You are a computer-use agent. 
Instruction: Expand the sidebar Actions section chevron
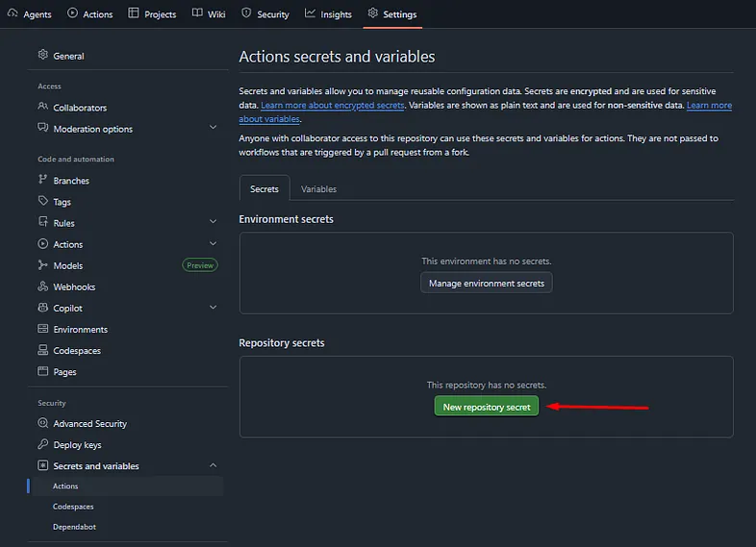(x=214, y=244)
